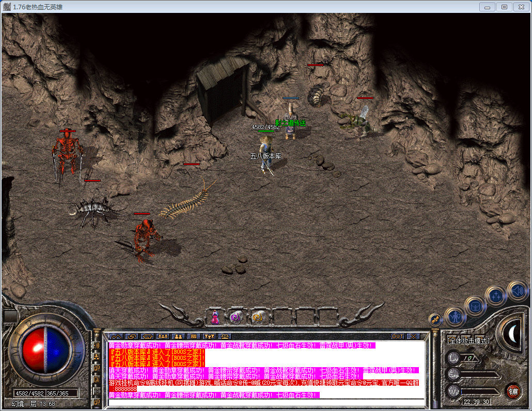Click the 365/365 mana value

[x=58, y=393]
